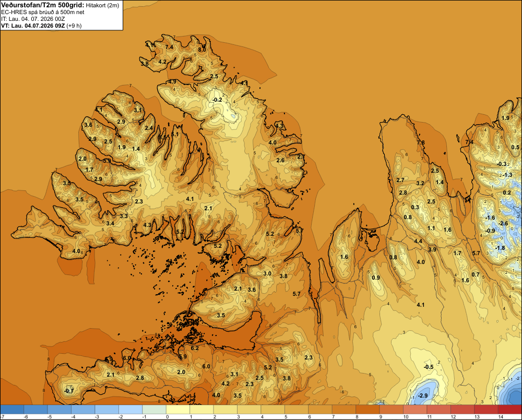Click the temperature value '-0.2' on the map
Image resolution: width=522 pixels, height=420 pixels.
click(x=217, y=100)
